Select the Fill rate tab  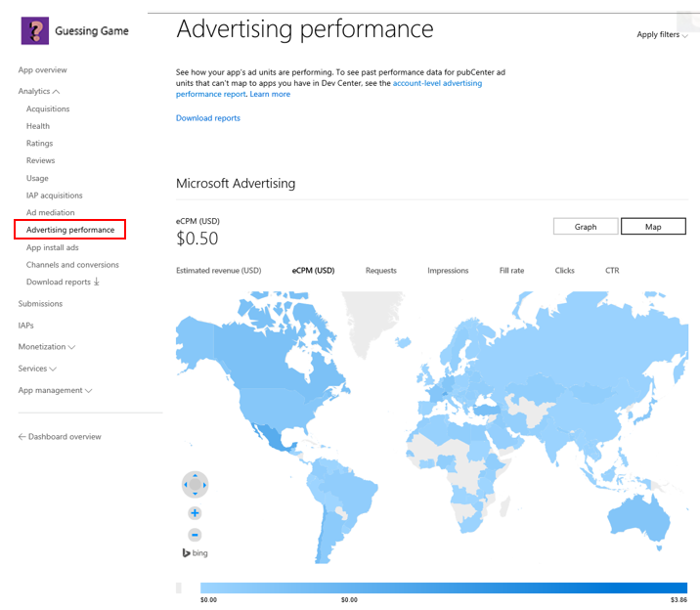(511, 271)
